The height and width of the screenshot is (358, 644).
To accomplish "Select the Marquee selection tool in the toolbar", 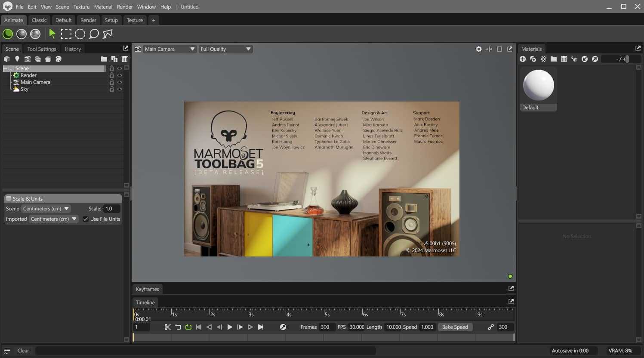I will [66, 34].
